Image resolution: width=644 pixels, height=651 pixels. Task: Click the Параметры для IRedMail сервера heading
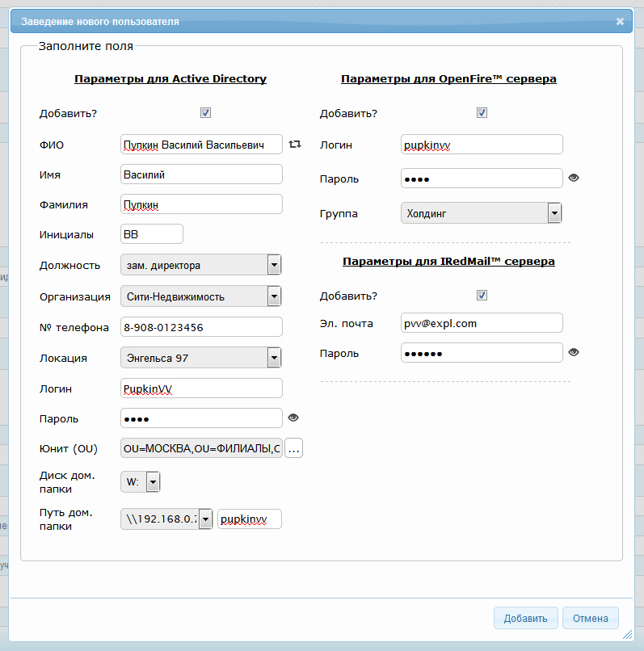click(x=448, y=262)
